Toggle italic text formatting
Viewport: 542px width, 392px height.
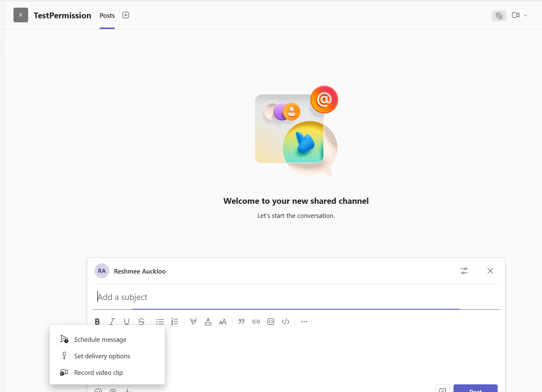112,322
